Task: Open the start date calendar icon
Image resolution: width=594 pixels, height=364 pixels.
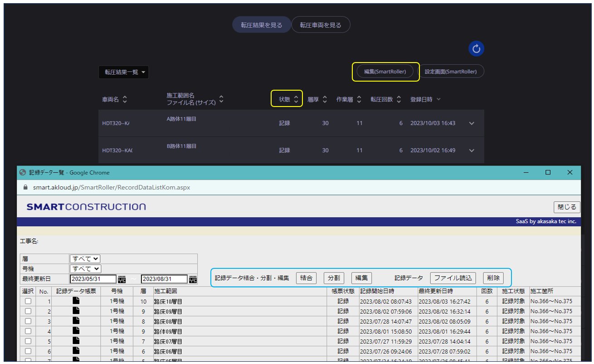Action: coord(122,279)
